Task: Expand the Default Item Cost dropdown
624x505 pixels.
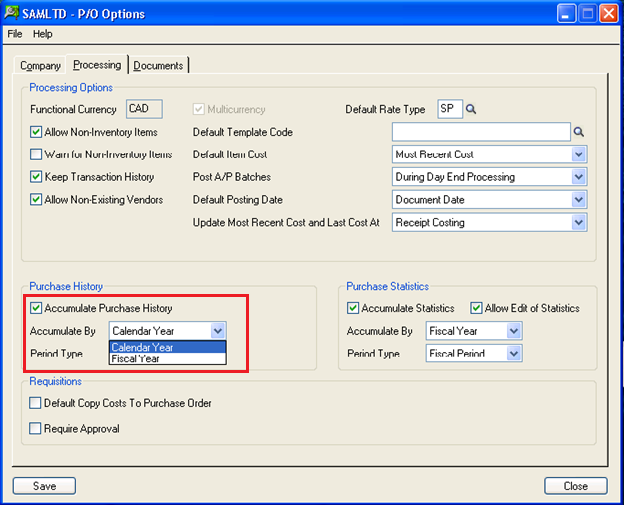Action: (578, 155)
